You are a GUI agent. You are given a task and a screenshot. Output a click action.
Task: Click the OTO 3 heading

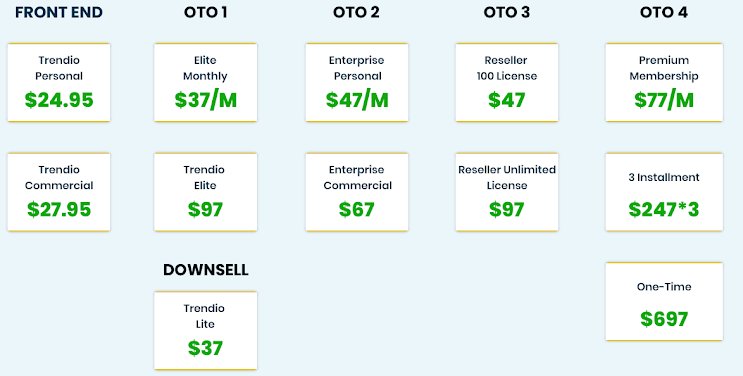click(507, 12)
